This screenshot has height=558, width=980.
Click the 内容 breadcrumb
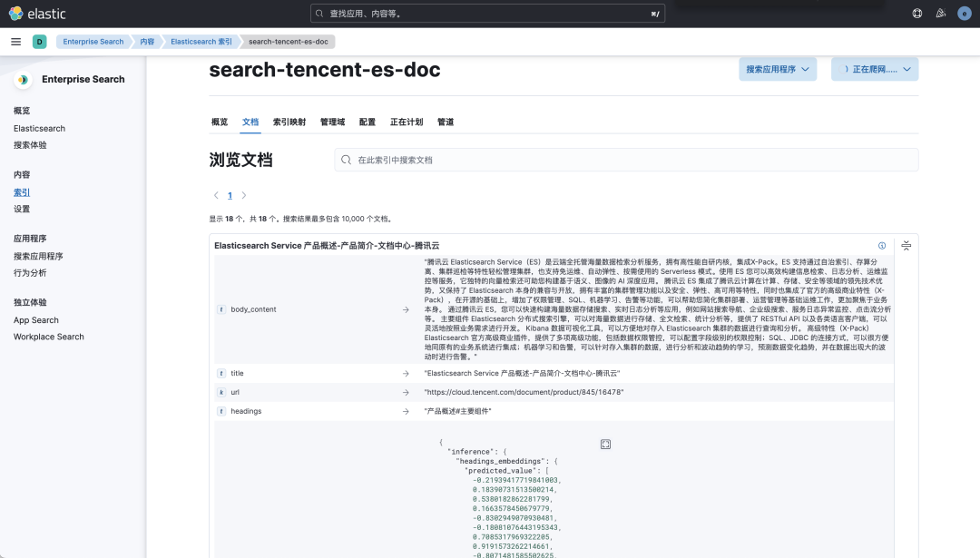click(x=148, y=42)
